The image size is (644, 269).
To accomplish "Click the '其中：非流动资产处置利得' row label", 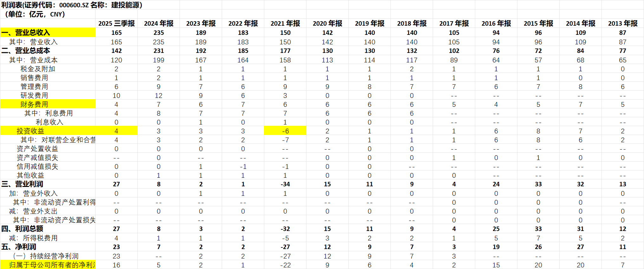I will 54,202.
